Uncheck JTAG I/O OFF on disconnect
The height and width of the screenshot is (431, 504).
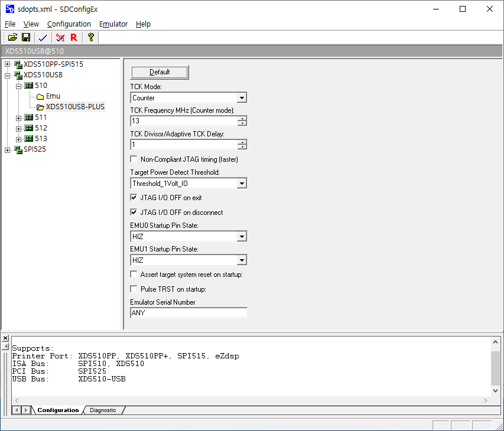pos(134,213)
